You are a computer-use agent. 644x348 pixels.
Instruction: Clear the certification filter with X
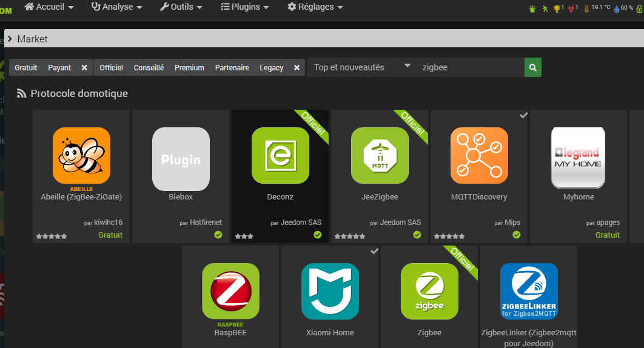pos(297,67)
